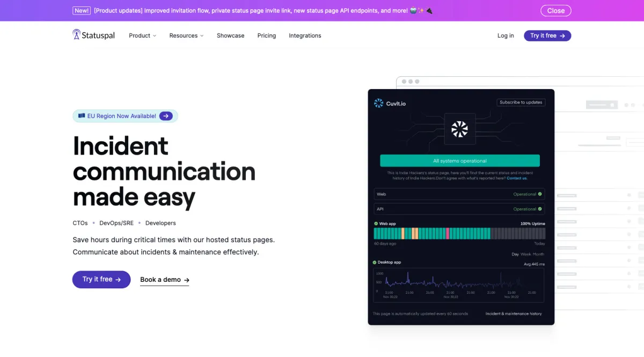This screenshot has height=357, width=644.
Task: Click the CTOs audience label
Action: click(x=80, y=223)
